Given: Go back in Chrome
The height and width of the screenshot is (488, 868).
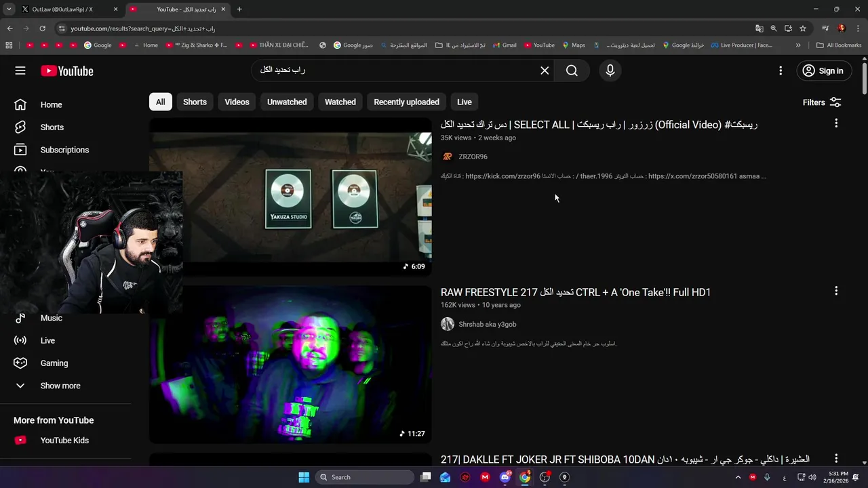Looking at the screenshot, I should (9, 28).
